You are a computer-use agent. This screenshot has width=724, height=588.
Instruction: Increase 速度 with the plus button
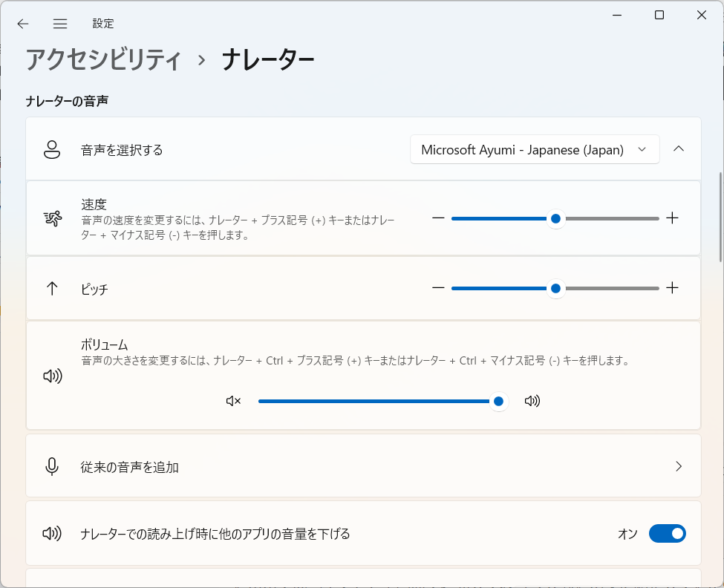click(x=672, y=218)
